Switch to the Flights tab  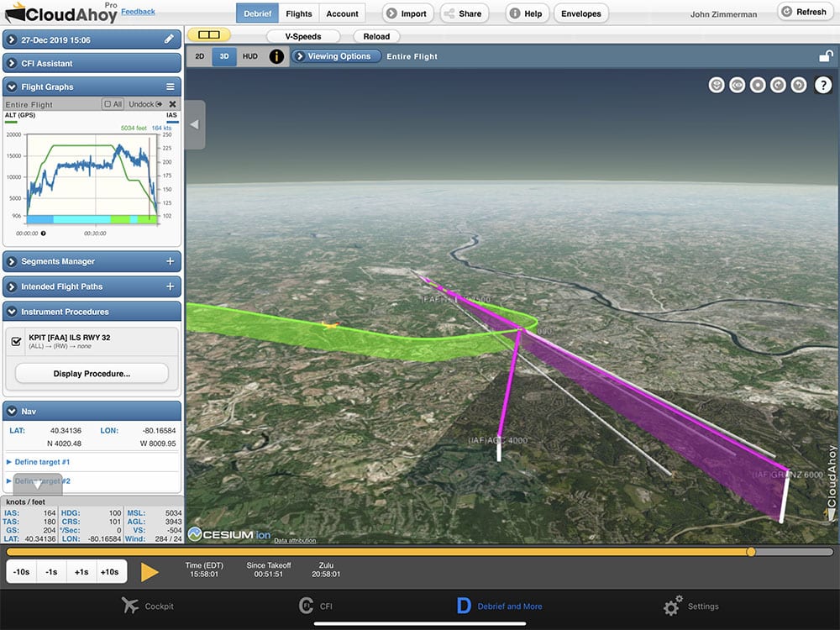tap(298, 13)
